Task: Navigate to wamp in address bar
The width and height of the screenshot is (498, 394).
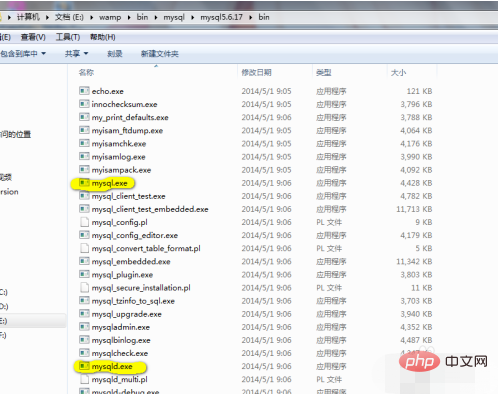Action: (x=110, y=17)
